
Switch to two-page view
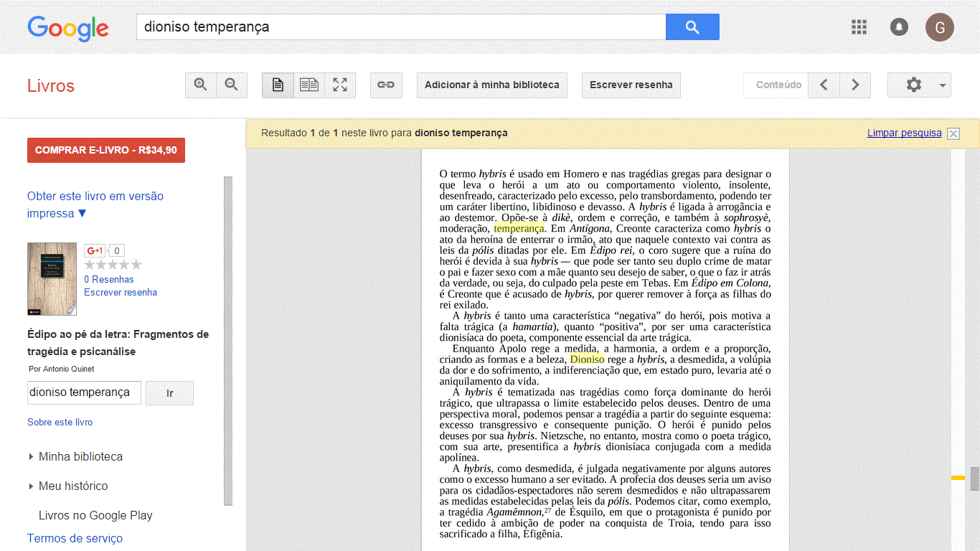(309, 85)
